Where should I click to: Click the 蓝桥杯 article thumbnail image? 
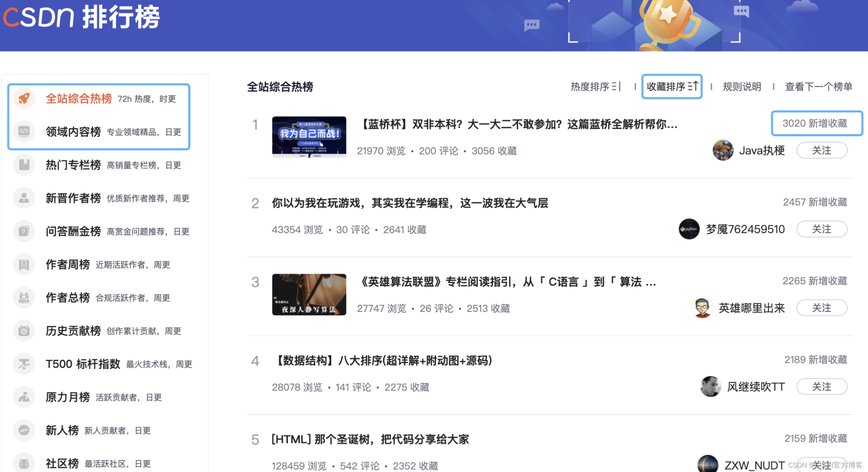point(309,137)
